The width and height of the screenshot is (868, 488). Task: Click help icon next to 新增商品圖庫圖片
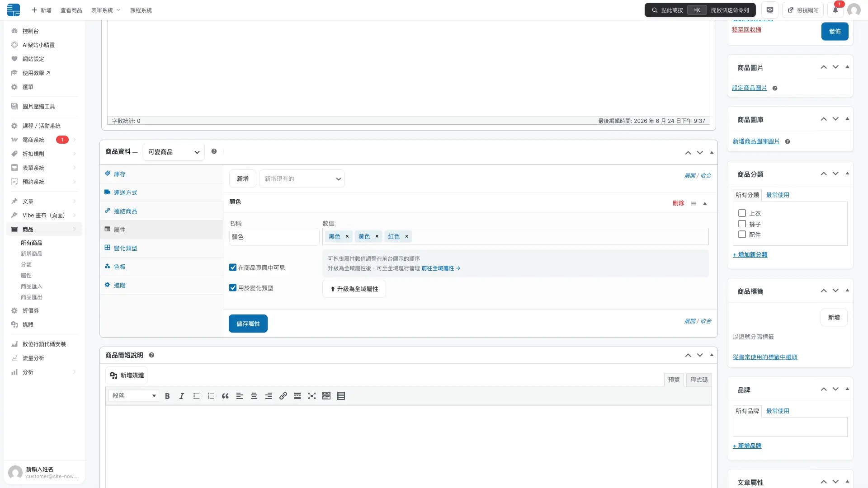coord(788,142)
